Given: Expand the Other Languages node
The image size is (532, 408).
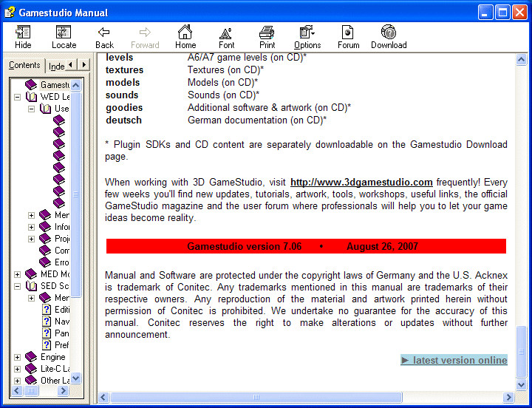Looking at the screenshot, I should [17, 381].
